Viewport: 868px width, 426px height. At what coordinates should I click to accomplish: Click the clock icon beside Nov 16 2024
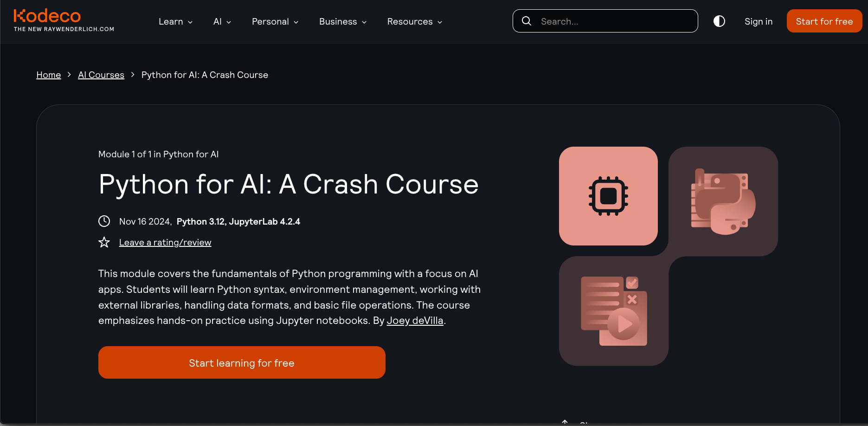tap(104, 221)
